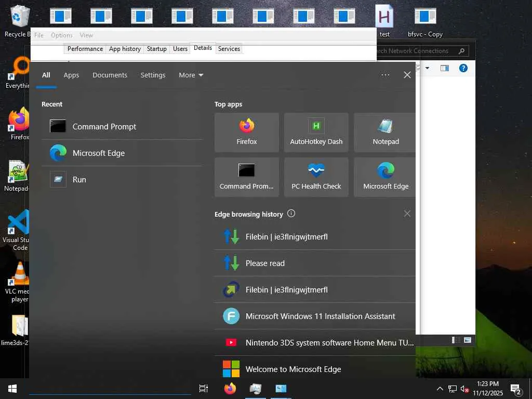Switch to large icons view in Network Connections
Screen dimensions: 532x399
click(468, 340)
